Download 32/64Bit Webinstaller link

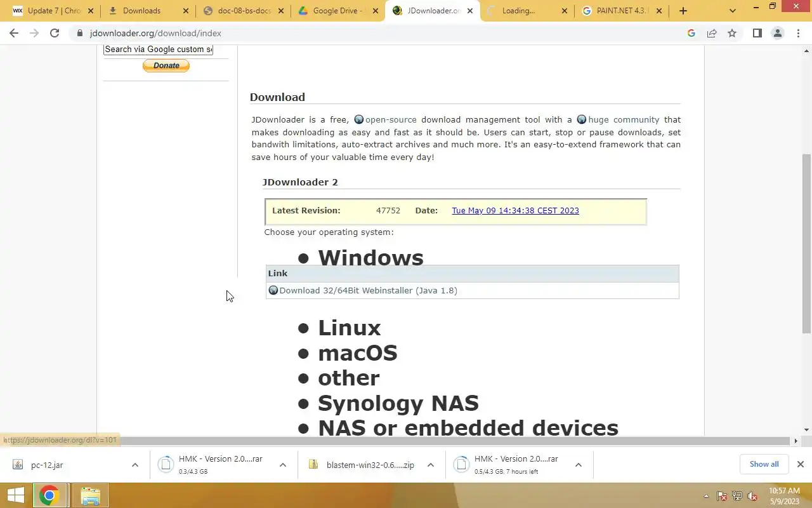368,290
